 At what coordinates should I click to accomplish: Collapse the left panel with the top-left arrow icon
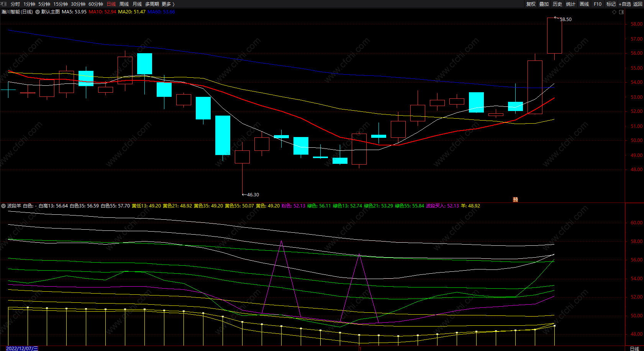pyautogui.click(x=4, y=4)
